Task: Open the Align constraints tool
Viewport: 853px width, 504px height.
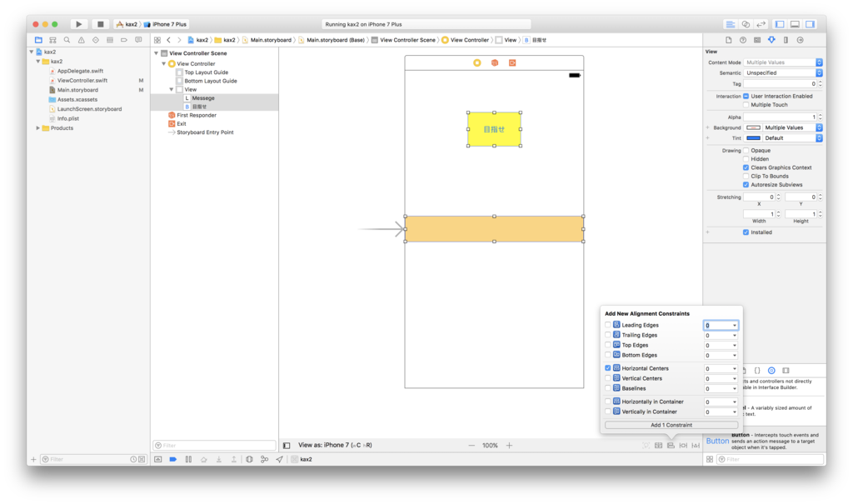Action: click(671, 445)
